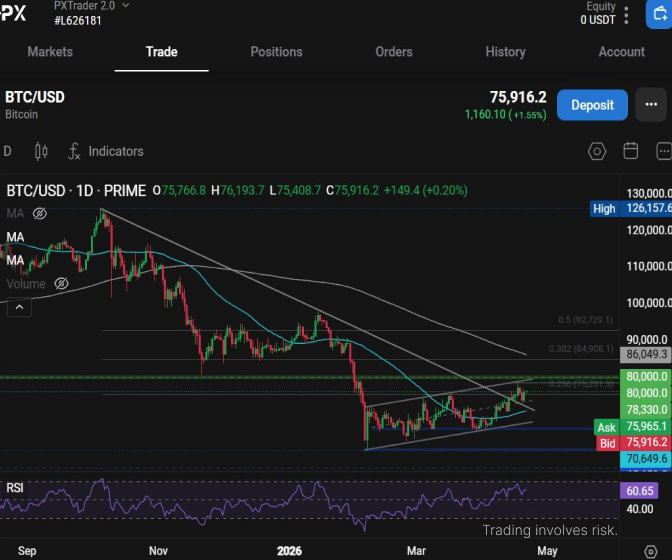Open the History tab

click(x=505, y=52)
